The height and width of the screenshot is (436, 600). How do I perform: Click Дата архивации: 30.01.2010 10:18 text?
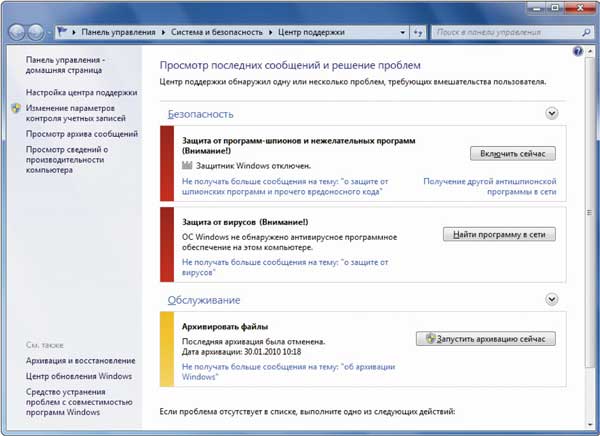pos(241,352)
